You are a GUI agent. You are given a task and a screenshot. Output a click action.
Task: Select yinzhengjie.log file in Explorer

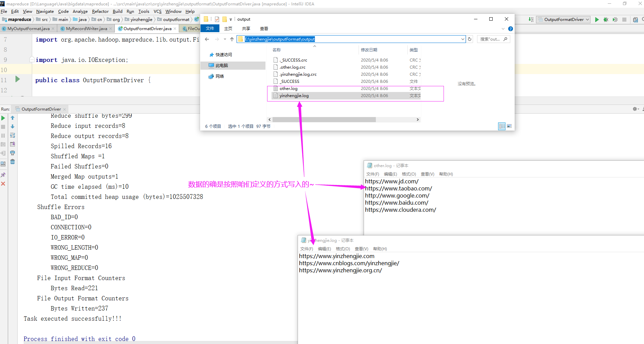pos(294,96)
